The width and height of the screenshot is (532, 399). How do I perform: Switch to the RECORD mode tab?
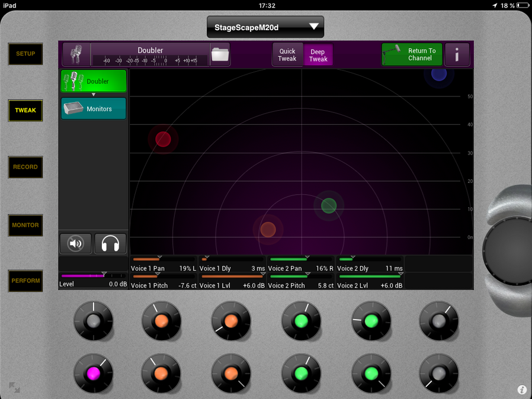25,167
